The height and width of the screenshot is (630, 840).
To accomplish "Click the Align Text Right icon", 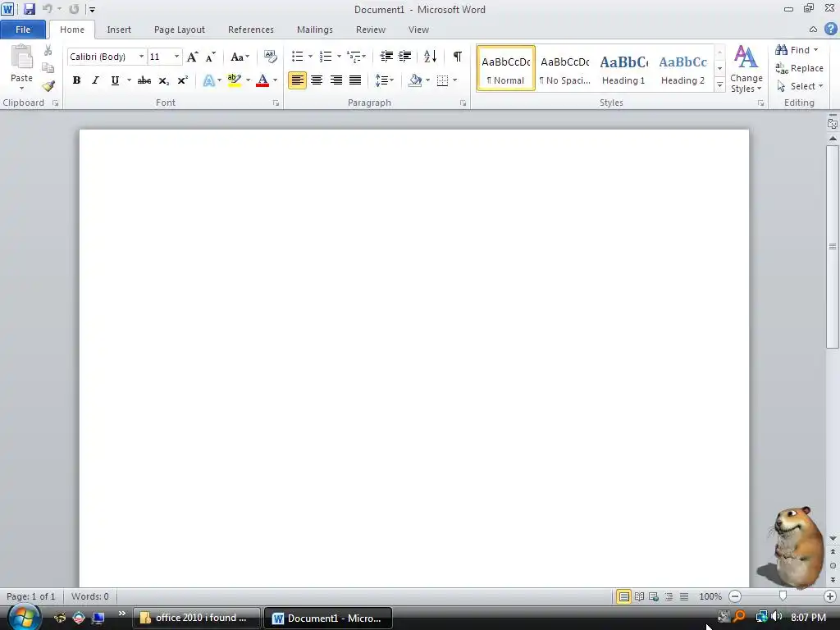I will 336,80.
